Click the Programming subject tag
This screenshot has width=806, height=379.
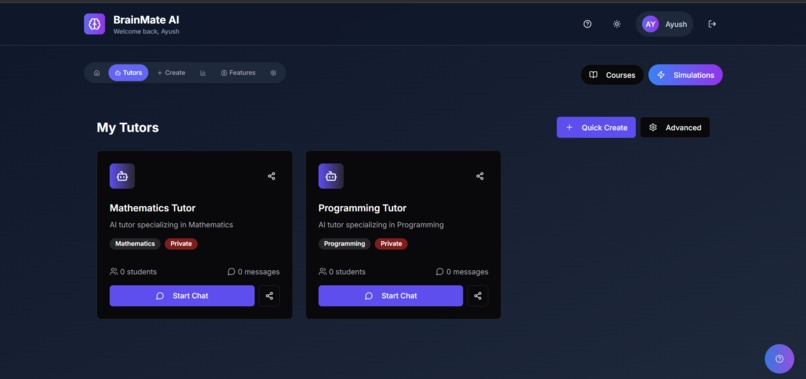[x=344, y=244]
